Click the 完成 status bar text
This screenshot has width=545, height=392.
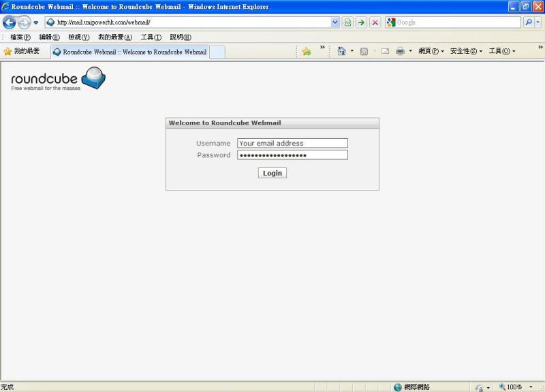pos(7,387)
